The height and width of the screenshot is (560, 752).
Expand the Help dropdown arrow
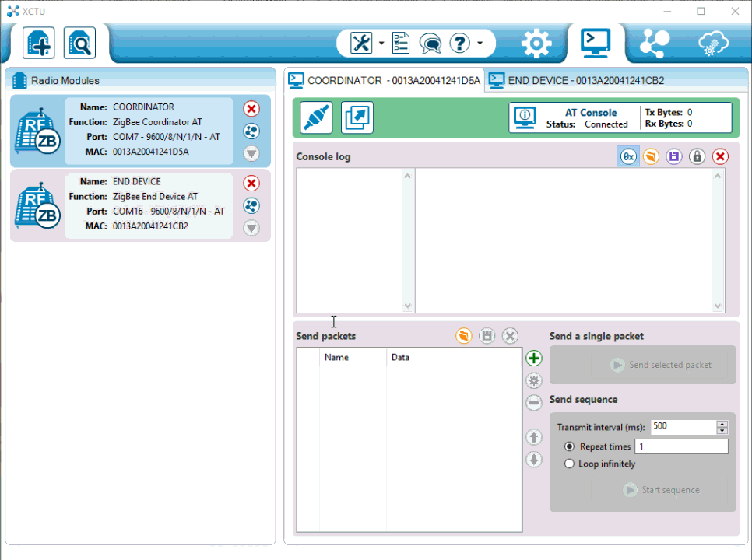[480, 44]
